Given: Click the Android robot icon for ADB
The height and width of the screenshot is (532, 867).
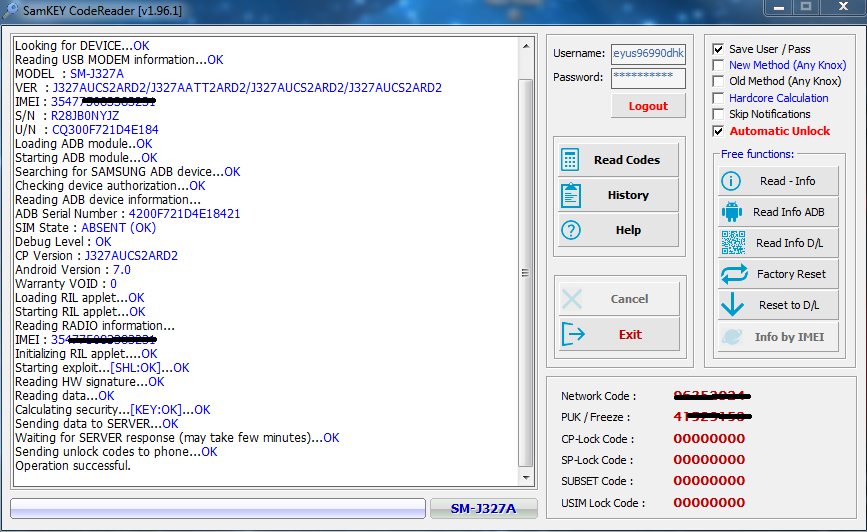Looking at the screenshot, I should (x=732, y=212).
